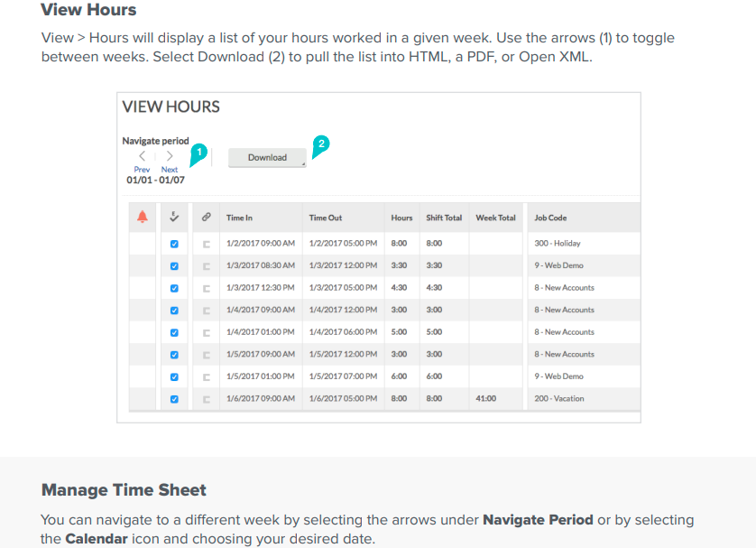The image size is (756, 548).
Task: Click the Week Total column header
Action: (x=495, y=218)
